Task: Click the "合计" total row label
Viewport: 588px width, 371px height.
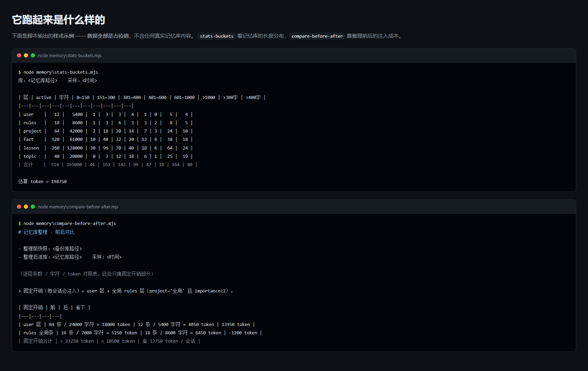Action: point(28,164)
